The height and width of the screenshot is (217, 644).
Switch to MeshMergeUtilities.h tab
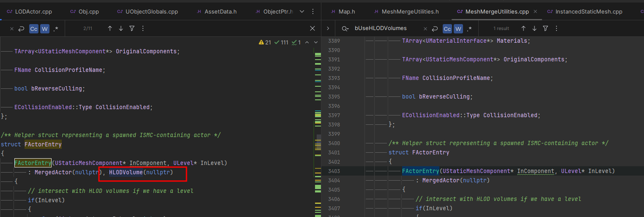click(406, 11)
